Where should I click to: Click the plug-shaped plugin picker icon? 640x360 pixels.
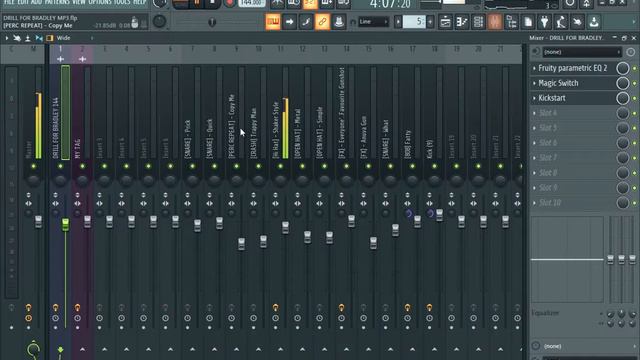pyautogui.click(x=544, y=22)
